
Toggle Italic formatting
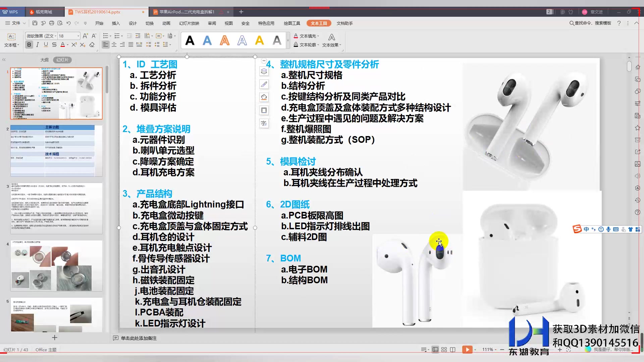tap(38, 45)
